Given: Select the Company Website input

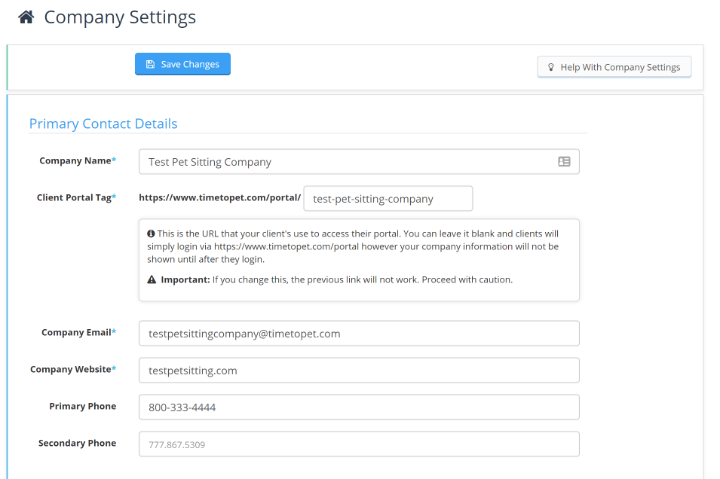Looking at the screenshot, I should click(359, 370).
